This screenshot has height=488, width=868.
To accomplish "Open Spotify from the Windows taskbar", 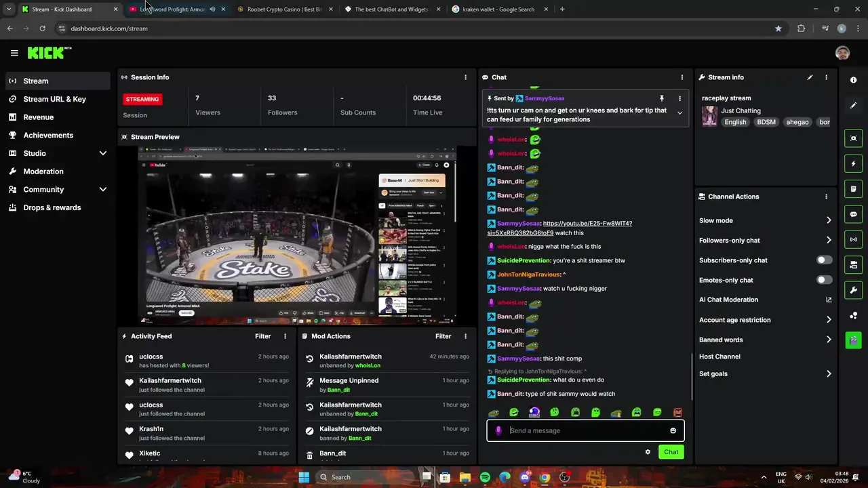I will click(x=485, y=477).
